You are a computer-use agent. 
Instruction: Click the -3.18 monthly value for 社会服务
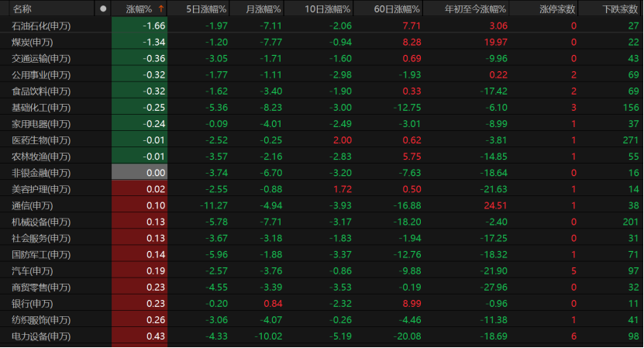(270, 238)
